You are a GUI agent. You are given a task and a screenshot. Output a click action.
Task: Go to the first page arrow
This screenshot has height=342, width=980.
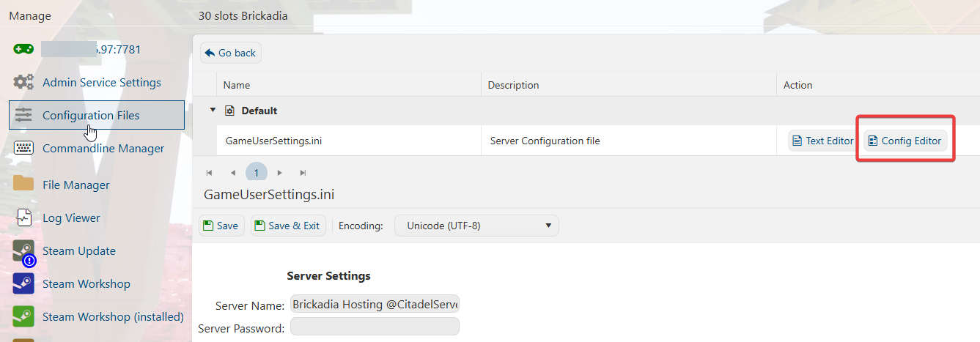tap(209, 173)
